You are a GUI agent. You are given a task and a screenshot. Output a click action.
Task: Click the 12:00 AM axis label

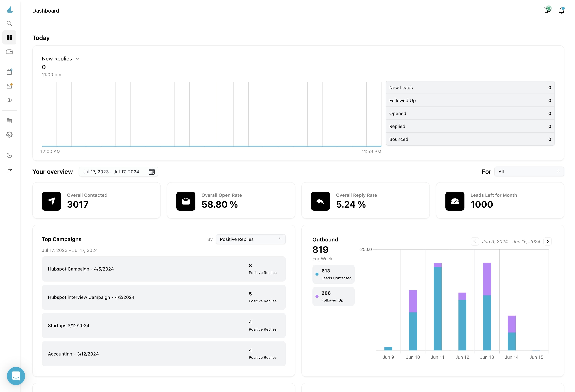coord(50,152)
